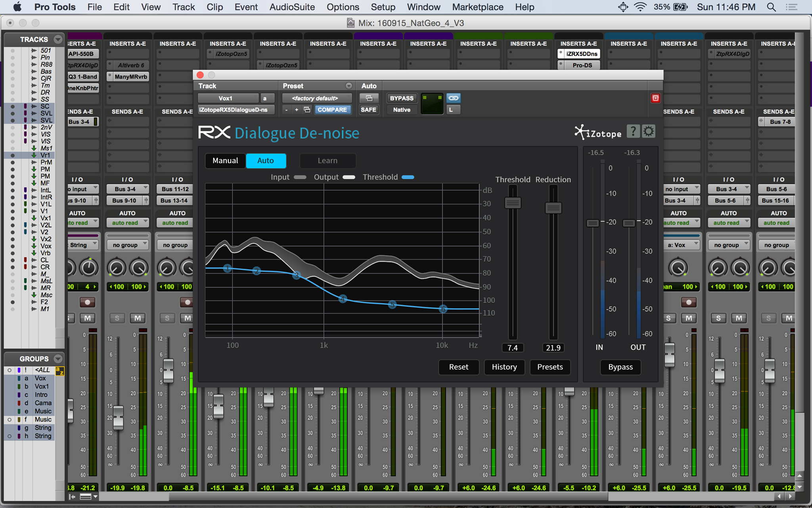
Task: Toggle the COMPARE button
Action: point(332,110)
